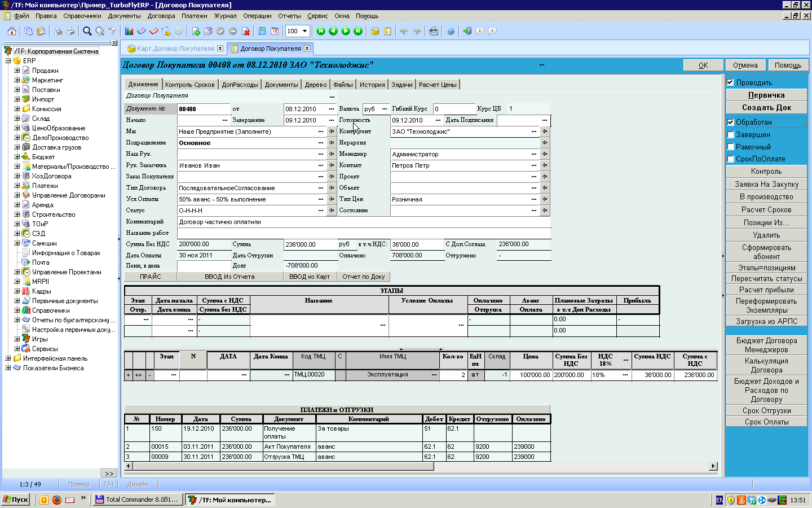Viewport: 812px width, 508px height.
Task: Click the blue help question mark icon
Action: pos(451,31)
